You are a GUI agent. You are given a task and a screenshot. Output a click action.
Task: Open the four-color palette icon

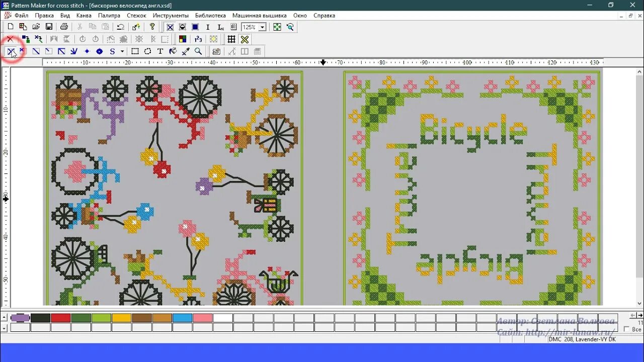click(183, 39)
